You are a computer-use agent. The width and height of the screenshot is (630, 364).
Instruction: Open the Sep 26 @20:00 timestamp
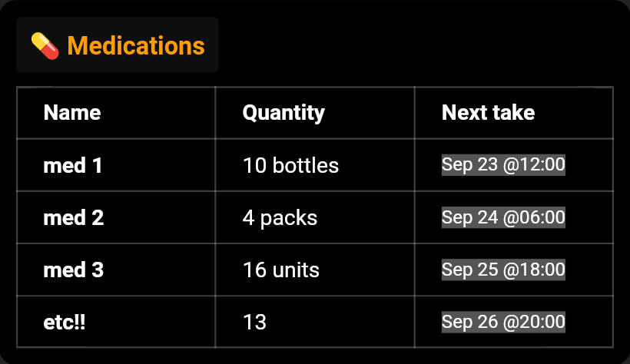tap(503, 322)
